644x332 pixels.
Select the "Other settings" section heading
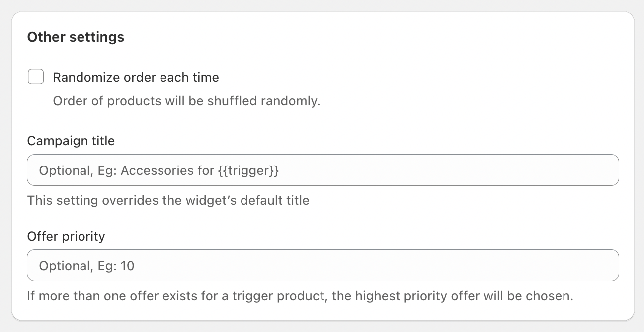pos(76,37)
